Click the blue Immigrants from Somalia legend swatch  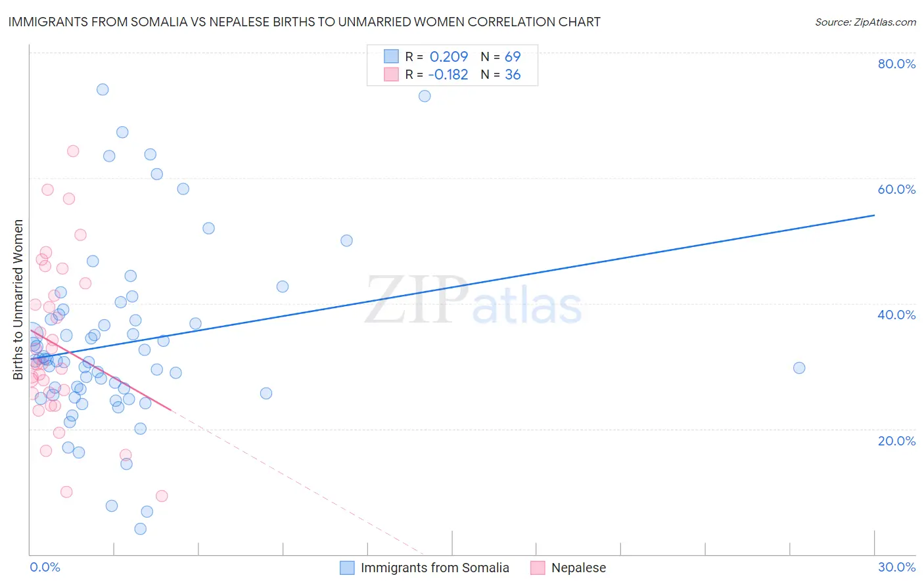pyautogui.click(x=347, y=568)
